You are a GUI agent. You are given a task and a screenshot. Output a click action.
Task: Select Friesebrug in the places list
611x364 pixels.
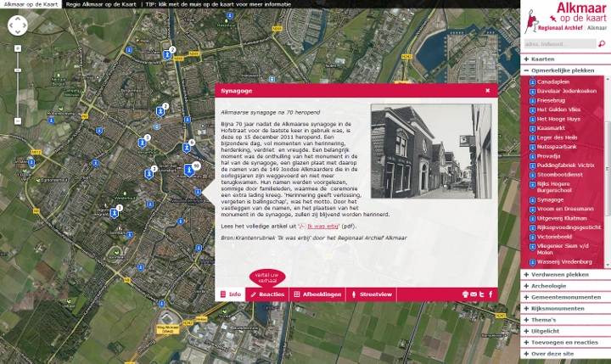point(552,99)
